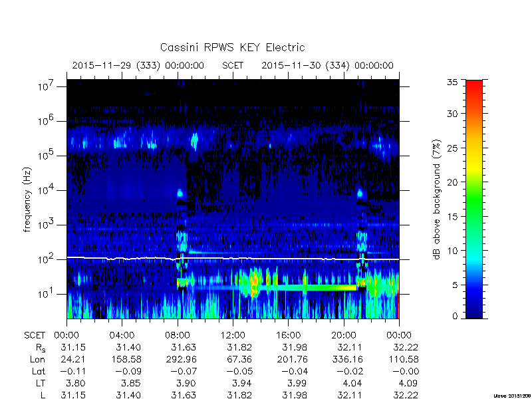Click the colorbar value '25'
The image size is (532, 399).
[453, 148]
